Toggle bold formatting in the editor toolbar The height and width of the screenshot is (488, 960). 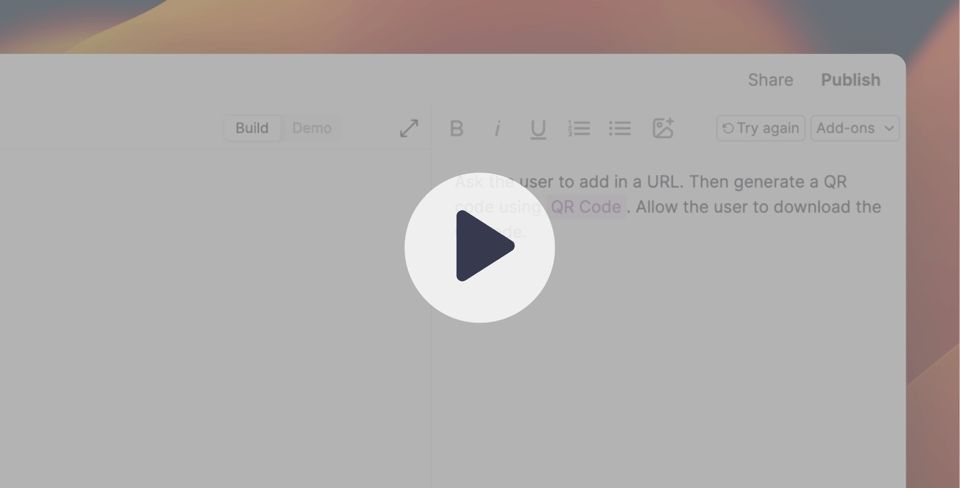(457, 129)
